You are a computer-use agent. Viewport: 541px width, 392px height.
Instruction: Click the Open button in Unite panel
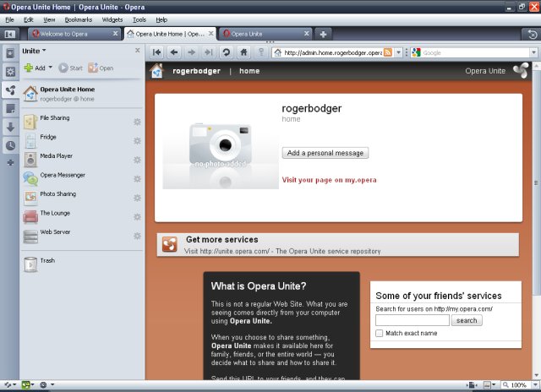[x=101, y=68]
